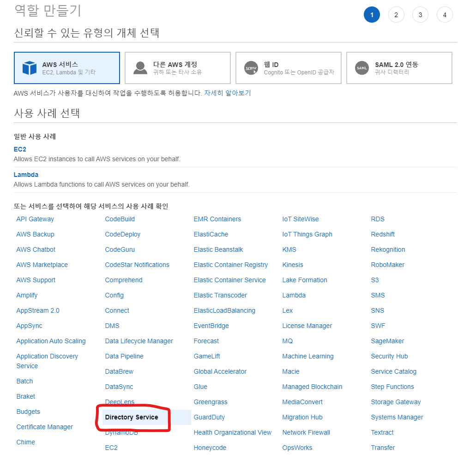Screen dimensions: 476x455
Task: Select EMR Containers service
Action: pos(217,219)
